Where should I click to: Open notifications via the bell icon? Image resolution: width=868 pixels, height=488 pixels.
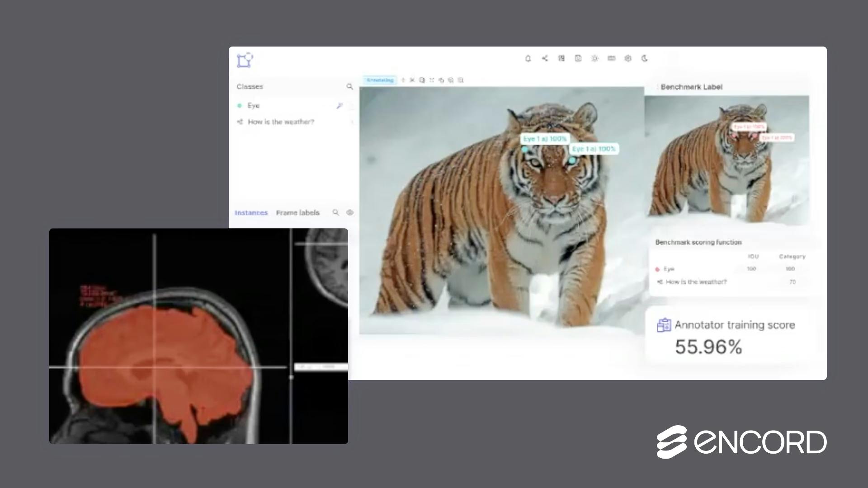click(x=528, y=58)
